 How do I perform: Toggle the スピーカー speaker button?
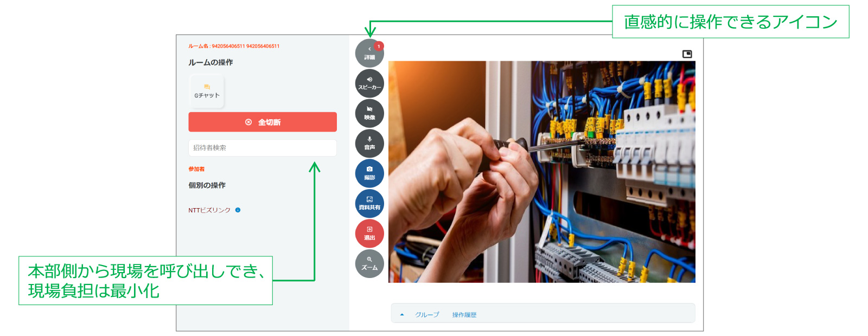369,83
